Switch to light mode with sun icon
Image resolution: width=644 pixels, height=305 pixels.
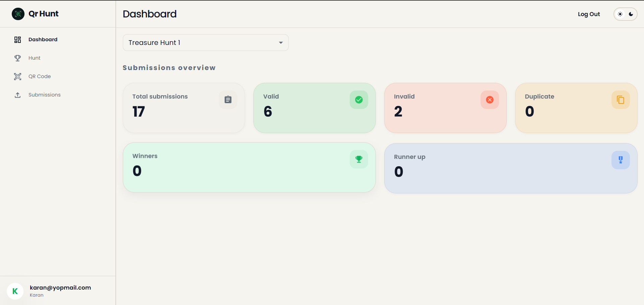(x=620, y=14)
